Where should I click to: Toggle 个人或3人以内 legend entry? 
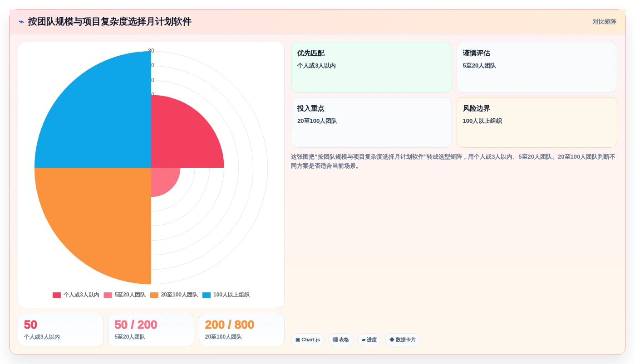point(76,295)
